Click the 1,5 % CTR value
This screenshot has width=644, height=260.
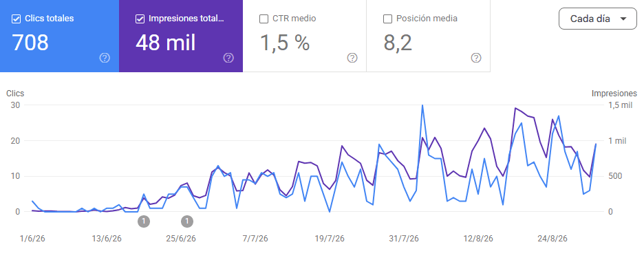point(285,43)
